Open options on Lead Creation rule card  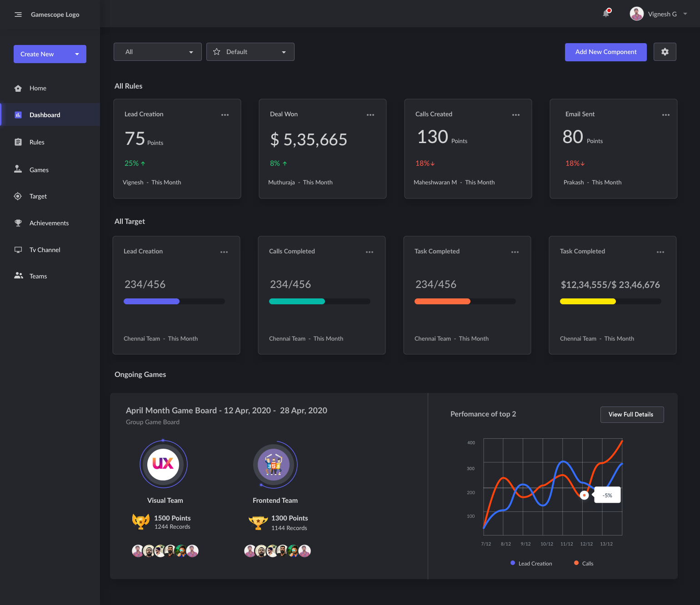[225, 115]
